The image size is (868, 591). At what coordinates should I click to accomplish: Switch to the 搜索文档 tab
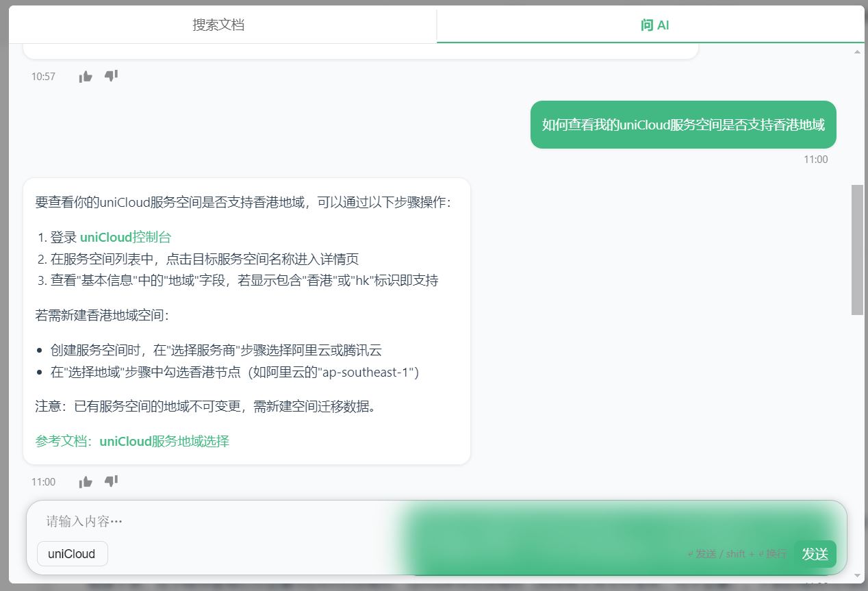tap(218, 25)
